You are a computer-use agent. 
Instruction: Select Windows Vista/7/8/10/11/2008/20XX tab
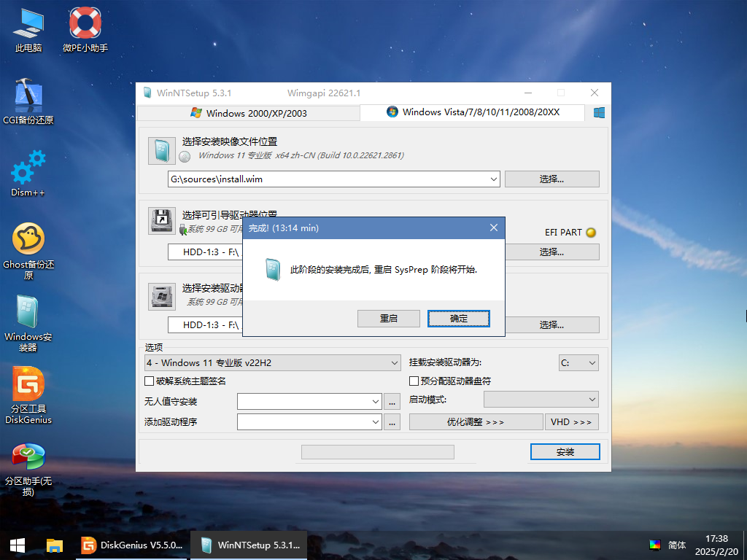(473, 112)
